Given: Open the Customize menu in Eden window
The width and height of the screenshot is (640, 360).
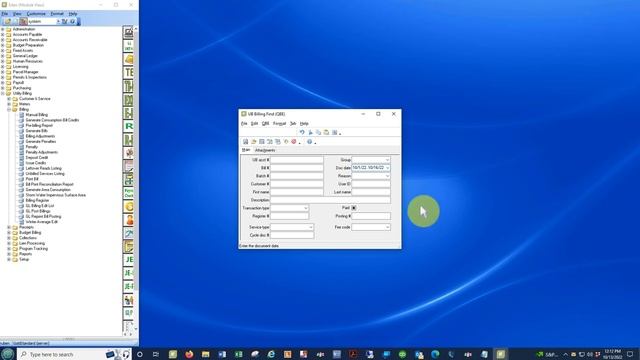Looking at the screenshot, I should pos(36,14).
